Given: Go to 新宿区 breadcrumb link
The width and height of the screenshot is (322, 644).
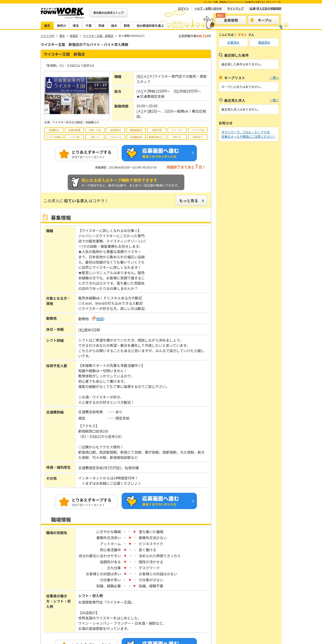Looking at the screenshot, I should coord(74,36).
